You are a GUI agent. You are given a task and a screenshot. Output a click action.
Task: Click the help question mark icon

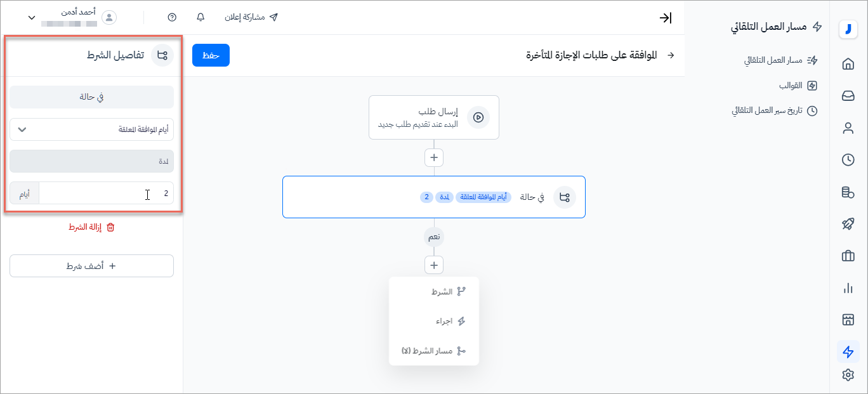point(172,17)
